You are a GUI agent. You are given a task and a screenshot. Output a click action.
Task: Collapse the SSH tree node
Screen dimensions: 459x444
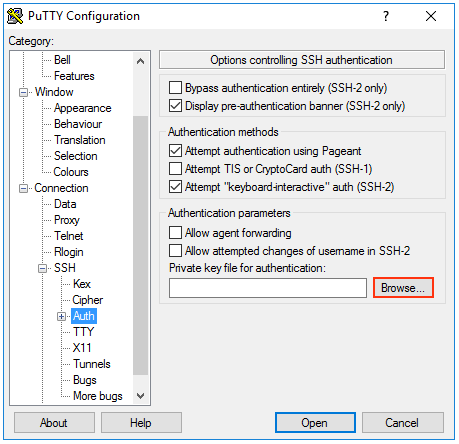coord(42,268)
